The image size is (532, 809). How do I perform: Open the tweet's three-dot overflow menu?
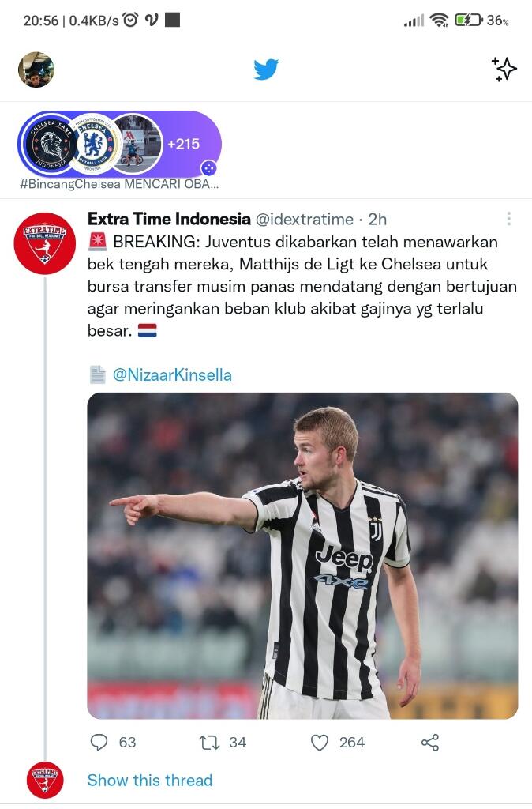[509, 219]
